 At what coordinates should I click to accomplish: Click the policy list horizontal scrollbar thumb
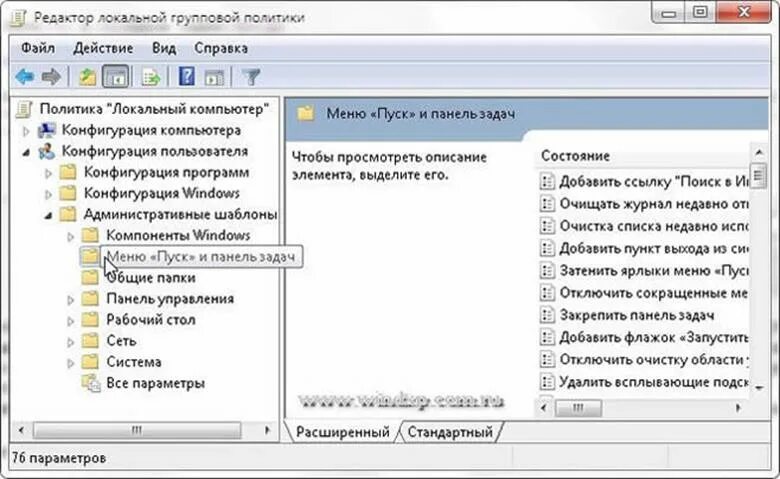578,408
